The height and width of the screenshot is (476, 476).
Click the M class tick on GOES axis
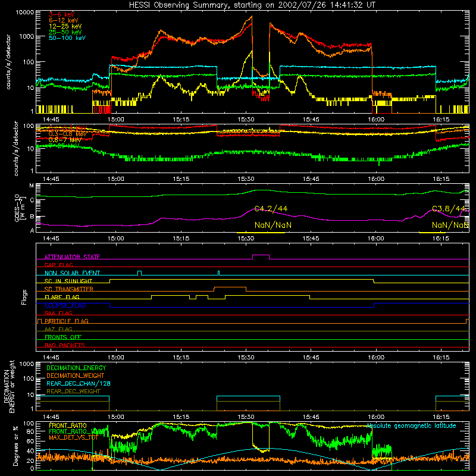(32, 186)
